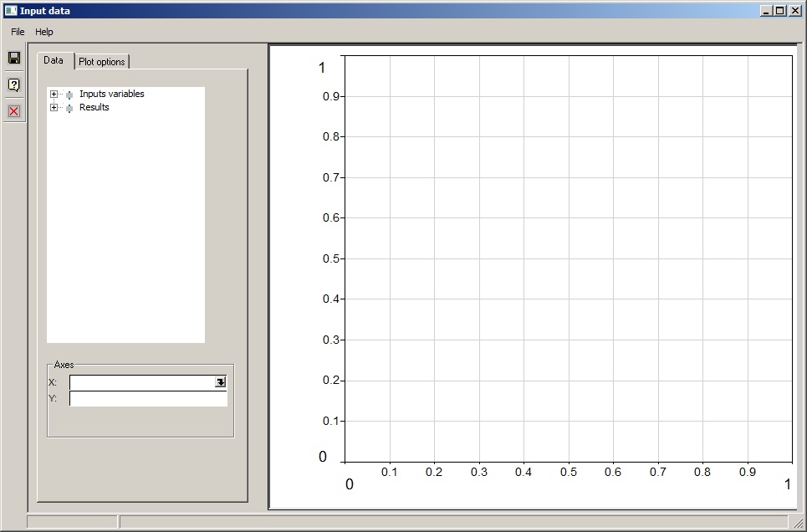Open the X axis dropdown arrow
Image resolution: width=807 pixels, height=532 pixels.
click(220, 382)
